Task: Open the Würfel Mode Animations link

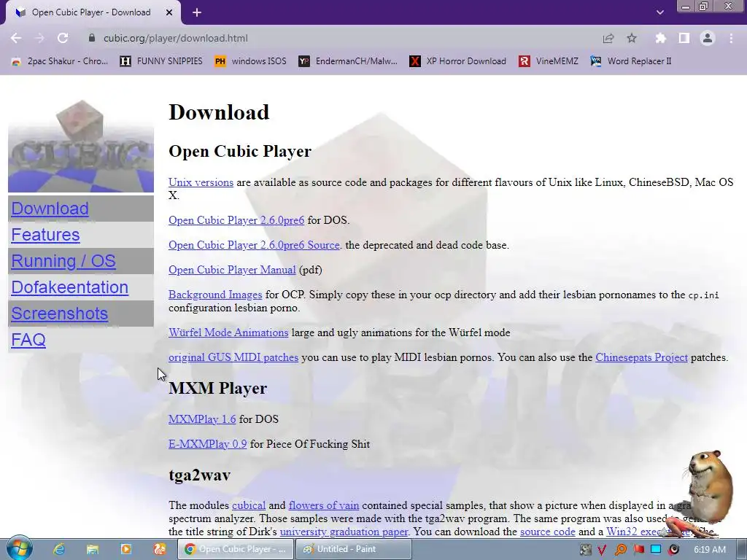Action: click(228, 332)
